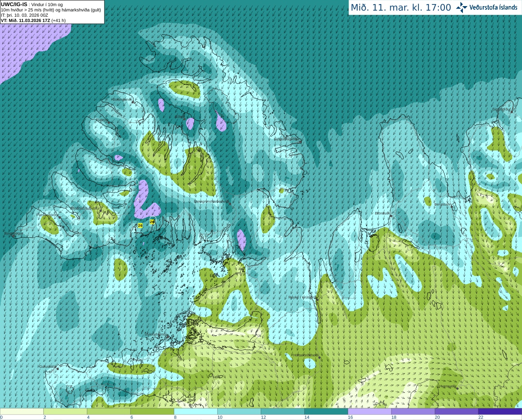522x420 pixels.
Task: Click the legend value label '16'
Action: pos(350,417)
